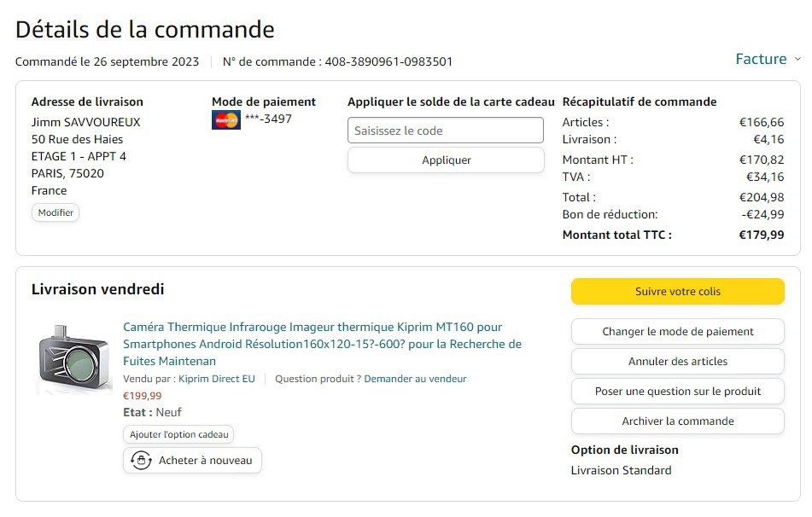Click Archiver la commande button
The image size is (812, 517).
click(677, 421)
